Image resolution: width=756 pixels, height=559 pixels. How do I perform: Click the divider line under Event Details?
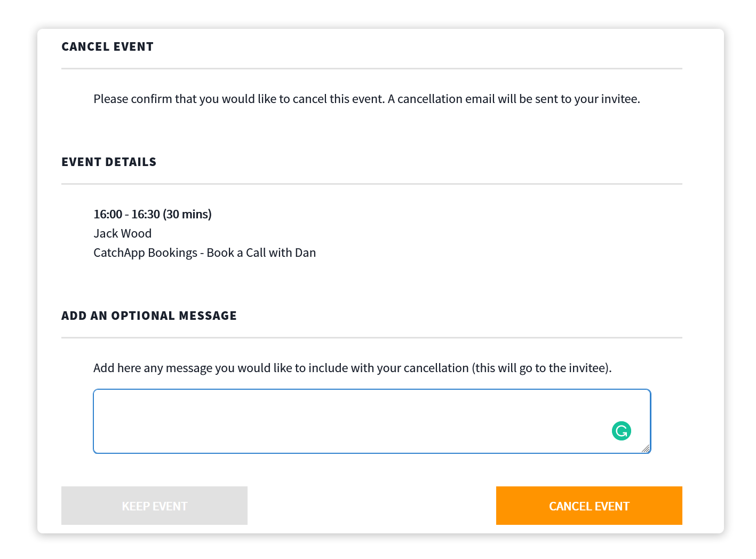click(372, 184)
